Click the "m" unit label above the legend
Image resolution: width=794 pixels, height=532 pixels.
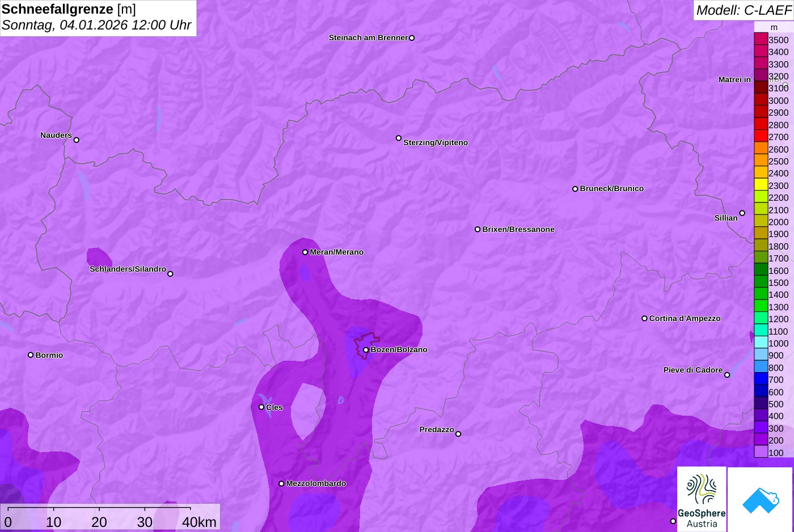coord(774,27)
